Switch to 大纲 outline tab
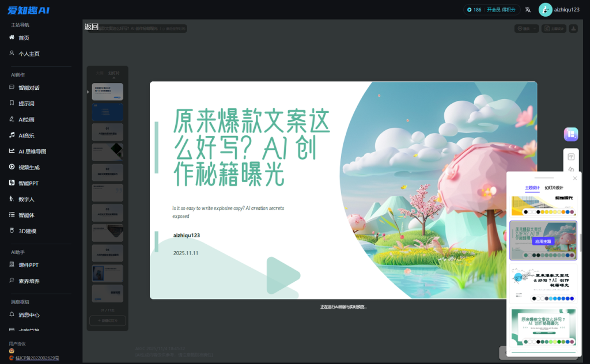The image size is (590, 364). pos(100,73)
